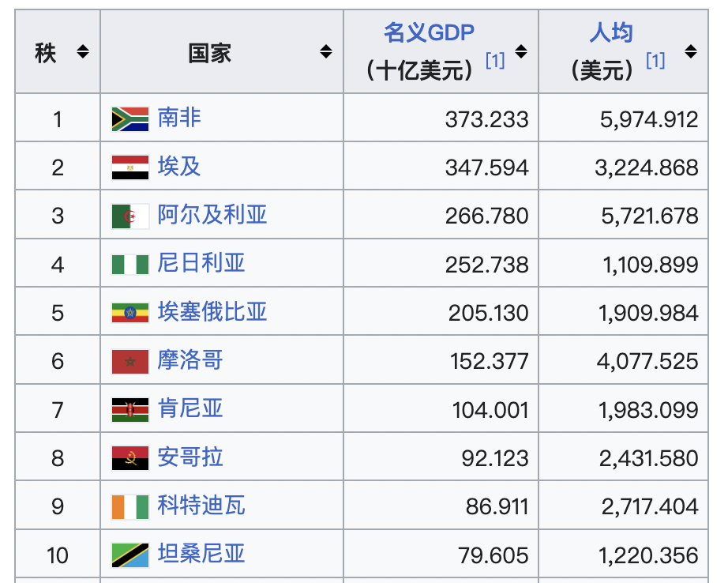Click the Kenya flag icon
Image resolution: width=728 pixels, height=583 pixels.
[130, 409]
